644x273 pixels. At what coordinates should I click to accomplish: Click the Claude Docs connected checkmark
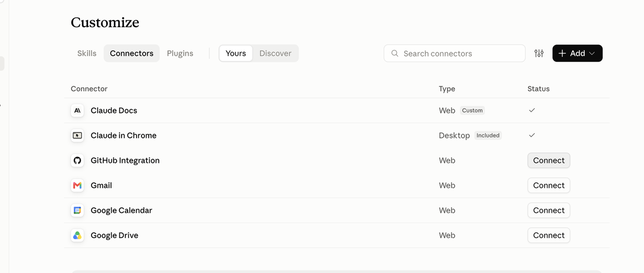tap(532, 110)
